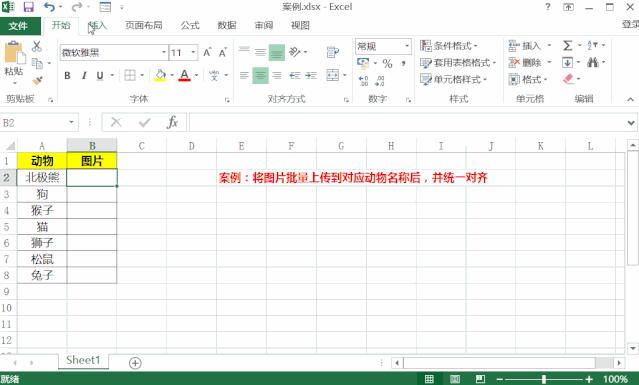Open Clear eraser tool
This screenshot has height=385, width=639.
[x=568, y=79]
